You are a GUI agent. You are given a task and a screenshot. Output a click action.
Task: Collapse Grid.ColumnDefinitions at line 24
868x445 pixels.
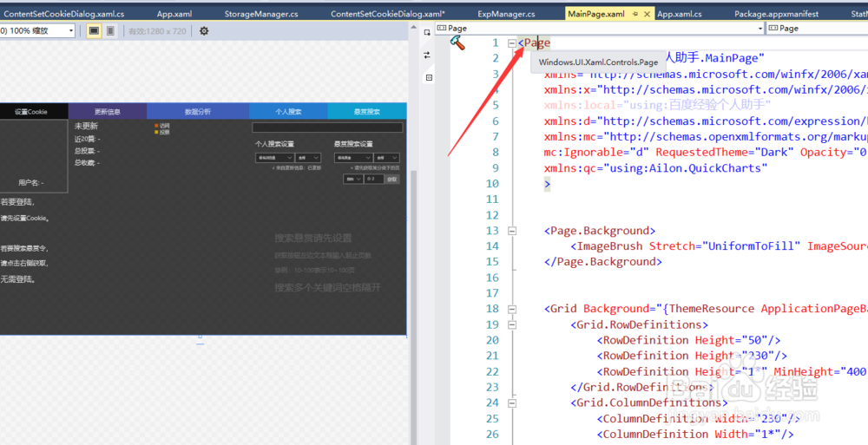click(512, 403)
